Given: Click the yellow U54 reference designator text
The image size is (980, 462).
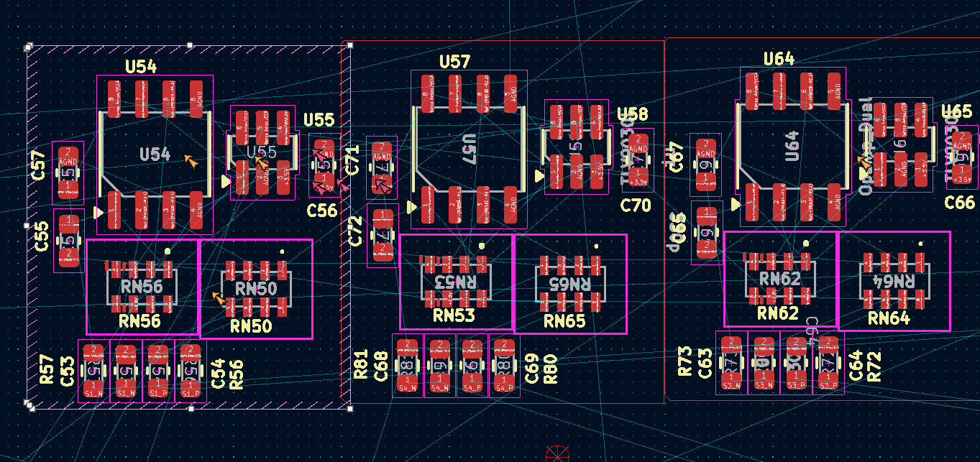Looking at the screenshot, I should [x=141, y=67].
